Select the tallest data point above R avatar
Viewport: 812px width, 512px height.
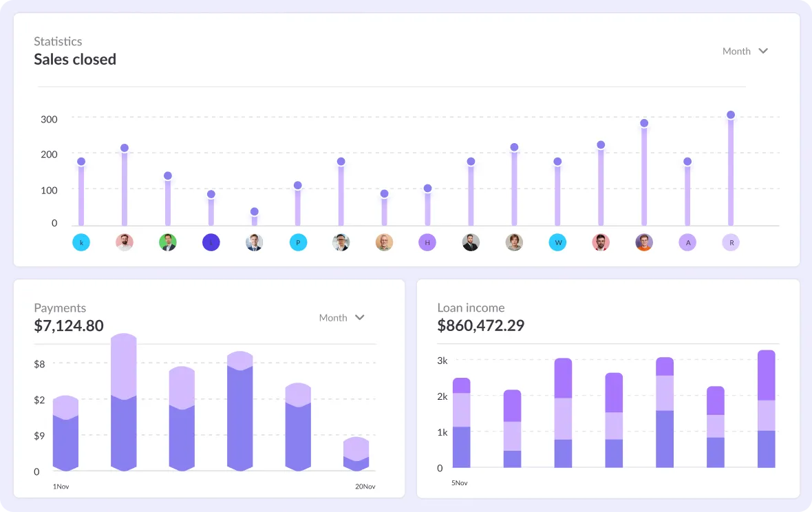(x=731, y=115)
